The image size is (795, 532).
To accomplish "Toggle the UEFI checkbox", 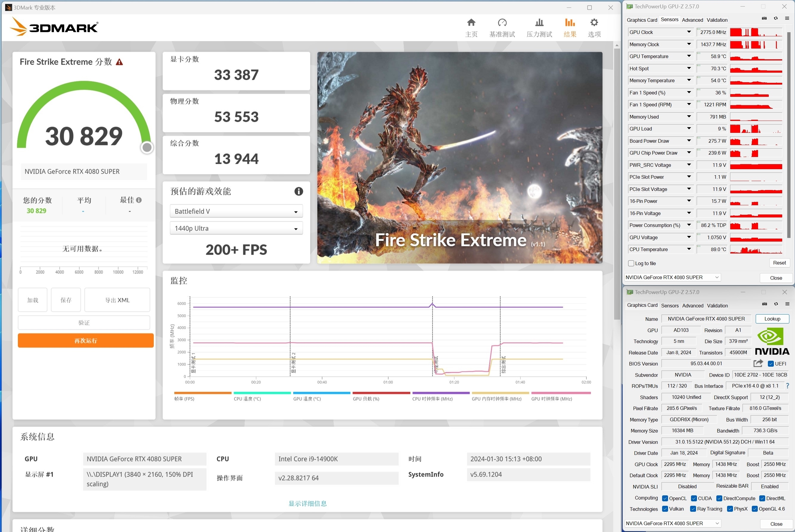I will tap(771, 364).
